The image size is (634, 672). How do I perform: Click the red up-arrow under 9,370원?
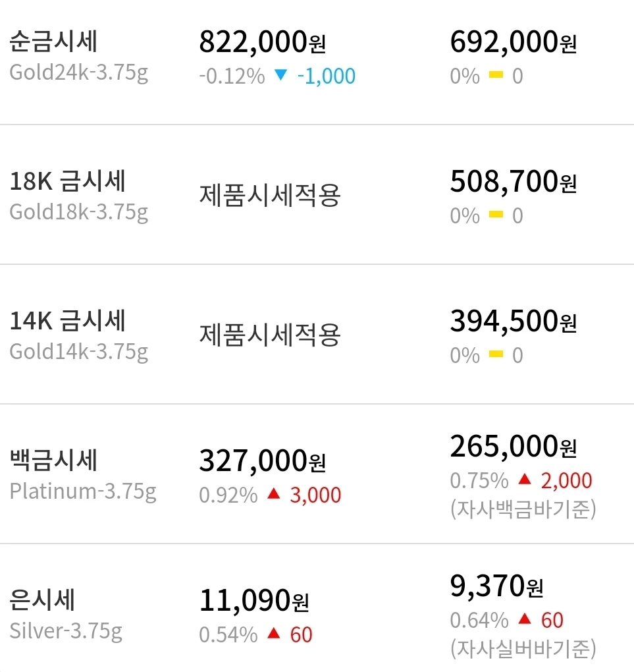point(524,619)
